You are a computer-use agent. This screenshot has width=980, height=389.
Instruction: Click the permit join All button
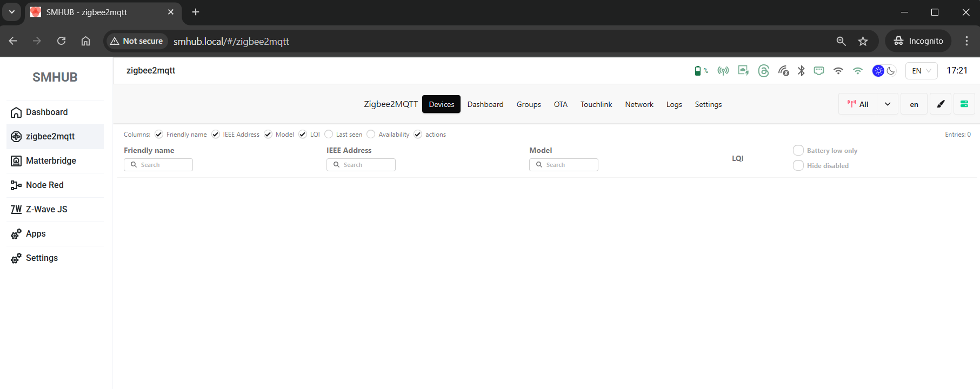tap(858, 104)
